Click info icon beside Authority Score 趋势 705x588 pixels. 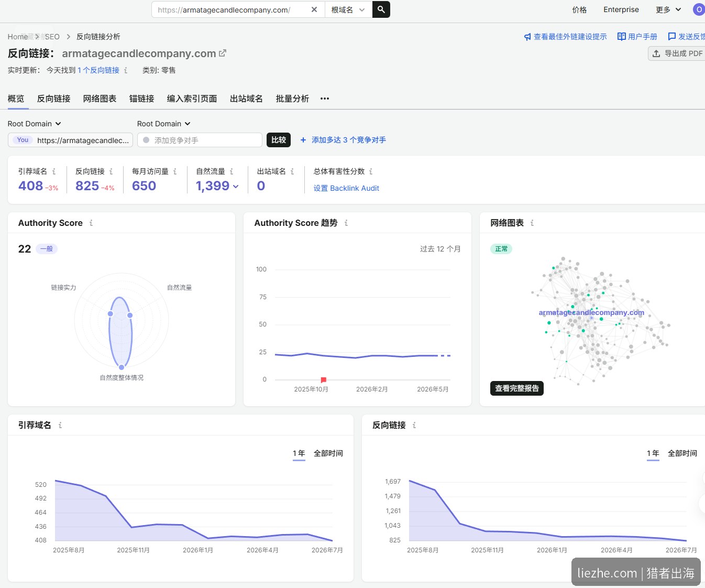[x=346, y=223]
